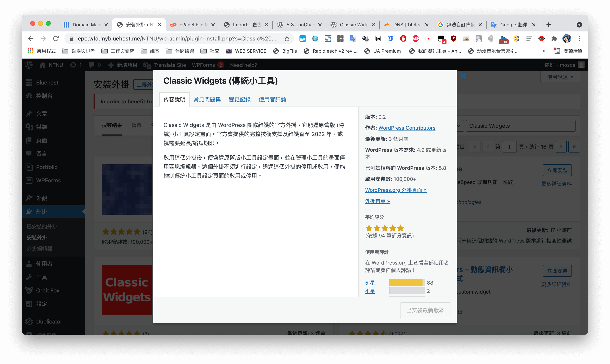Viewport: 610px width, 364px height.
Task: Open the Notion web clipper extension
Action: pyautogui.click(x=378, y=39)
